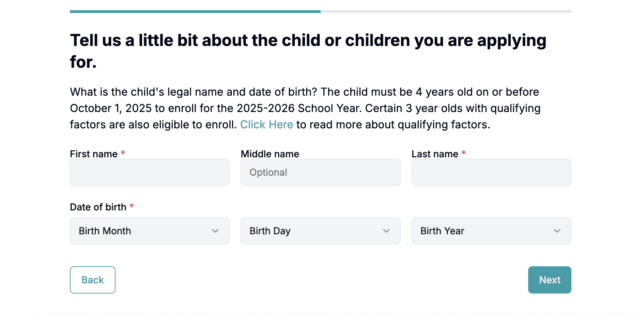
Task: Open the Birth Day dropdown
Action: [320, 231]
